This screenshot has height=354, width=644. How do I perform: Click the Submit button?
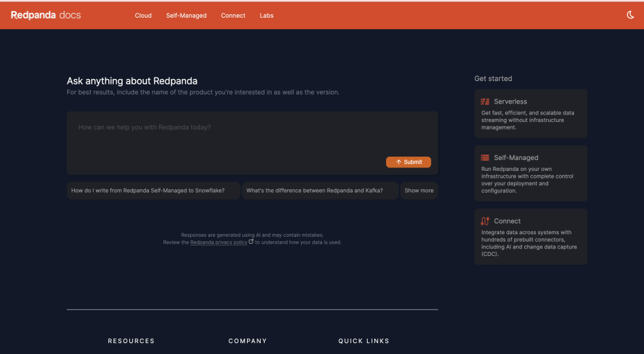pyautogui.click(x=408, y=162)
